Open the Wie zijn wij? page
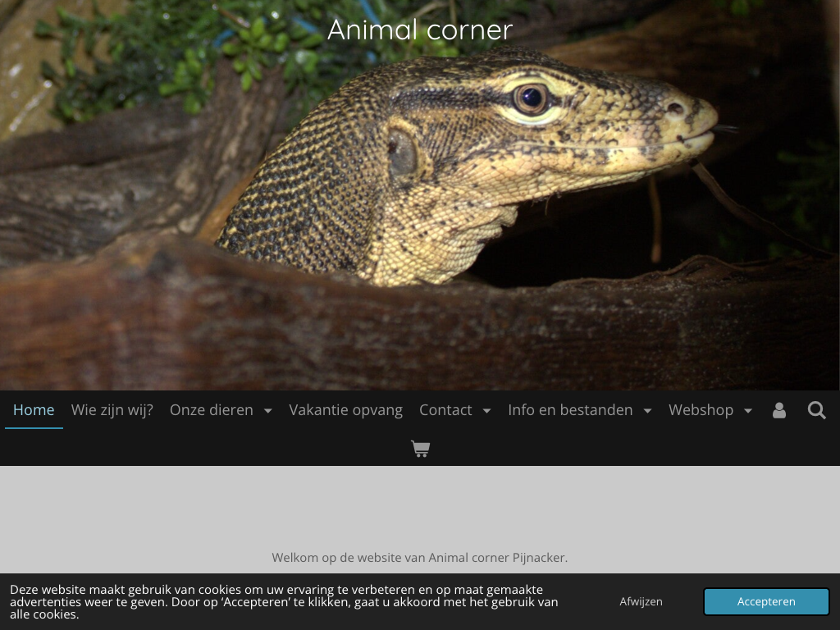This screenshot has height=630, width=840. pyautogui.click(x=112, y=410)
